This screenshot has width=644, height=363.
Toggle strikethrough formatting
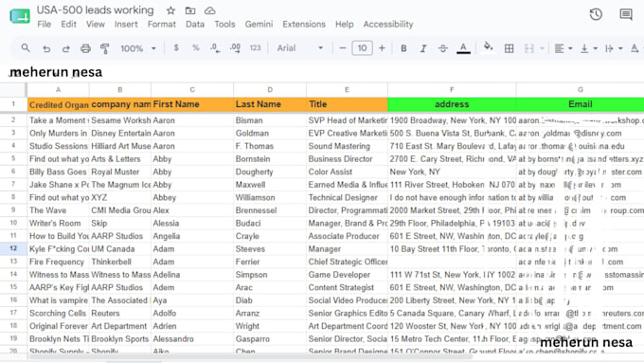pyautogui.click(x=443, y=48)
